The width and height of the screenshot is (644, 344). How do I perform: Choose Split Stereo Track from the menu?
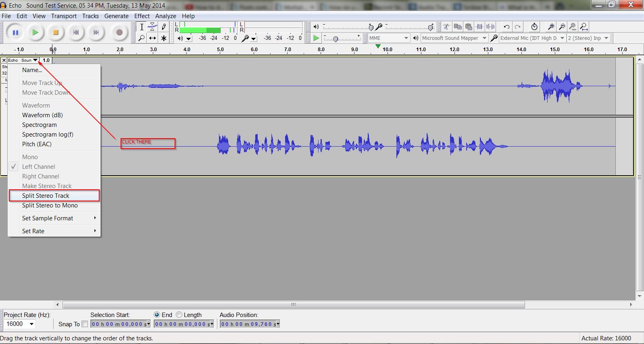pyautogui.click(x=54, y=195)
